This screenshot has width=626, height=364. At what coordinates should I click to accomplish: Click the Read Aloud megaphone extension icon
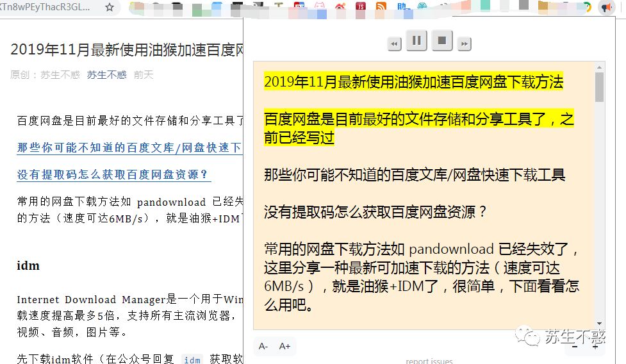click(x=606, y=7)
